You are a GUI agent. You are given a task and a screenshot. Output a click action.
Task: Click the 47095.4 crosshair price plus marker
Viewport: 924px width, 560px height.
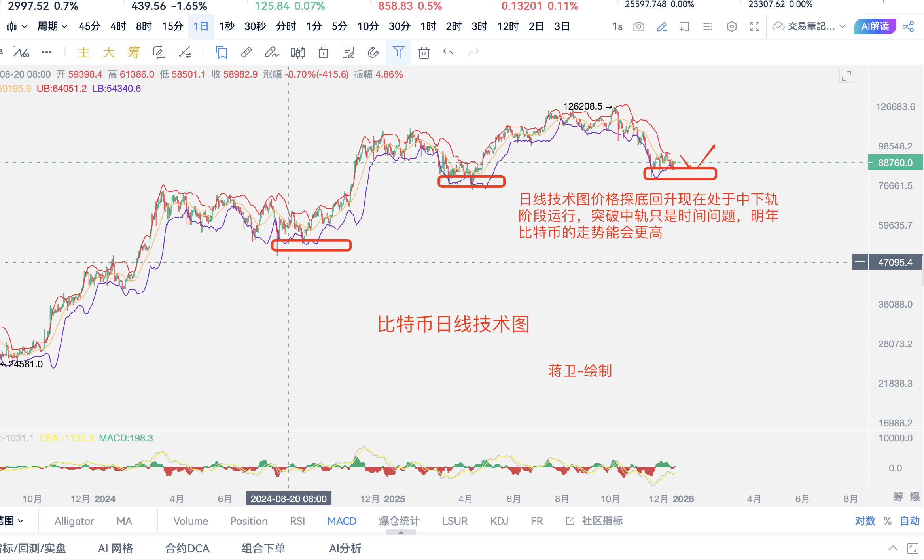(x=860, y=262)
